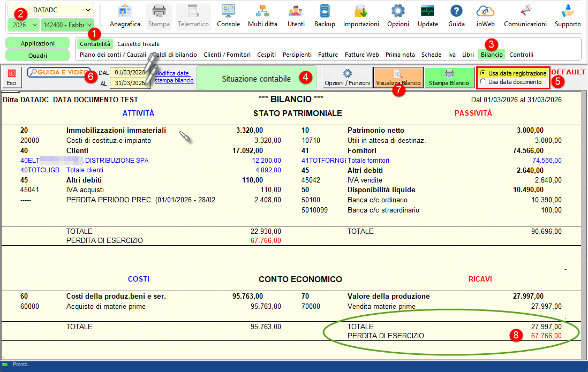The height and width of the screenshot is (372, 588).
Task: Open inWeb cloud icon
Action: click(x=485, y=16)
